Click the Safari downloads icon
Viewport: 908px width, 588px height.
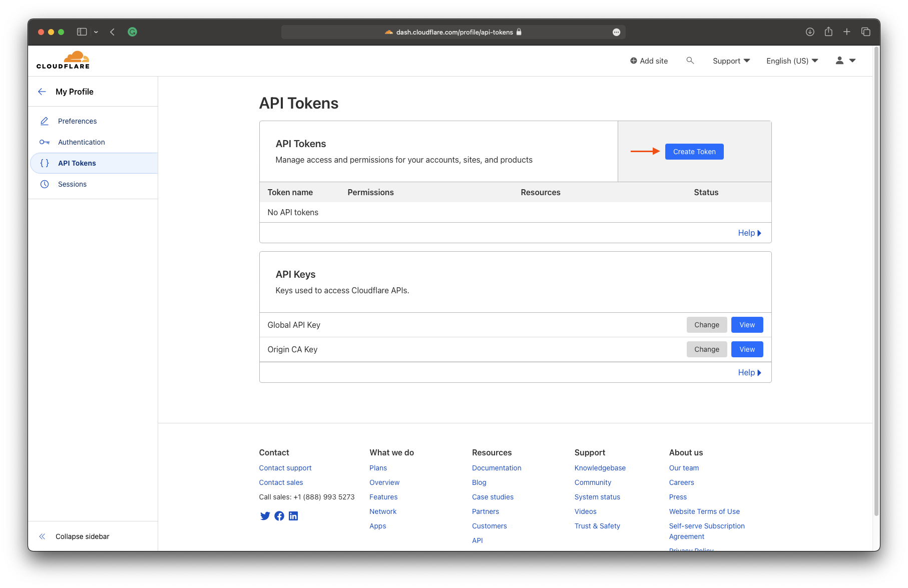[810, 32]
